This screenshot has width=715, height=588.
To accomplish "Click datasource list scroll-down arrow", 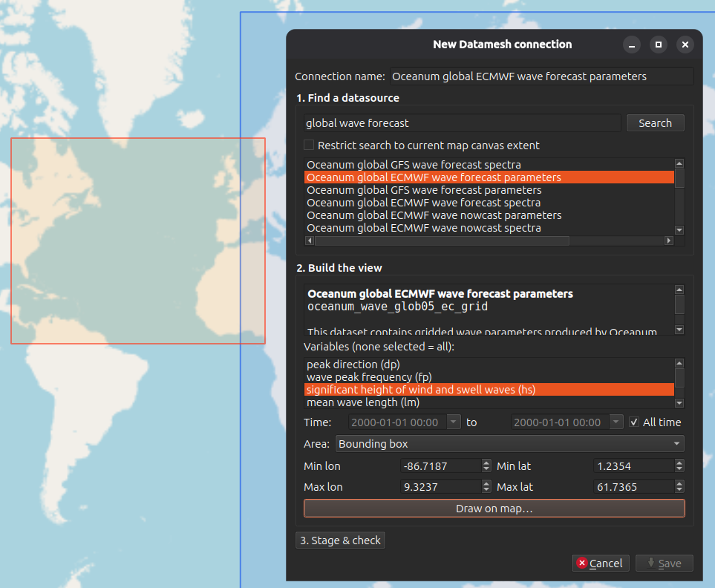I will (x=679, y=230).
